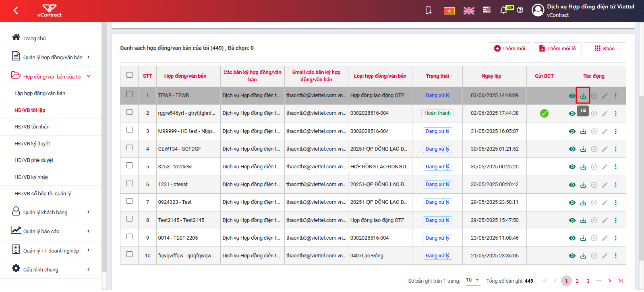The height and width of the screenshot is (292, 644).
Task: Select all rows with header checkbox
Action: (129, 75)
